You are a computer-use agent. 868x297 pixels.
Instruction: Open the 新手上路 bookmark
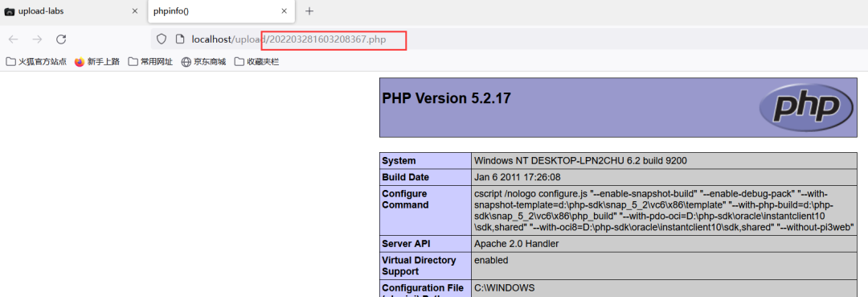tap(97, 61)
